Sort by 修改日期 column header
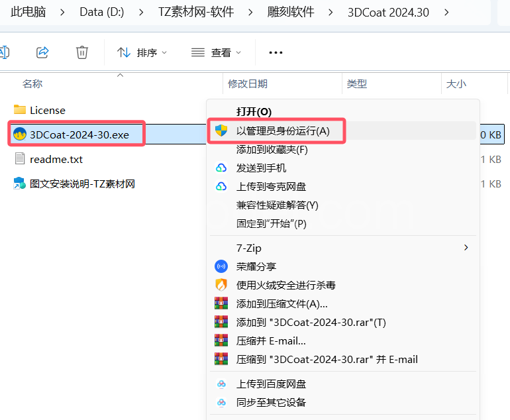 click(248, 84)
